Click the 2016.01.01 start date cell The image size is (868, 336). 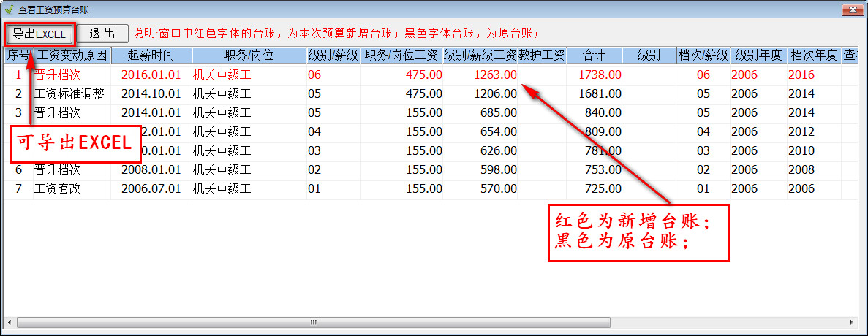pyautogui.click(x=151, y=75)
